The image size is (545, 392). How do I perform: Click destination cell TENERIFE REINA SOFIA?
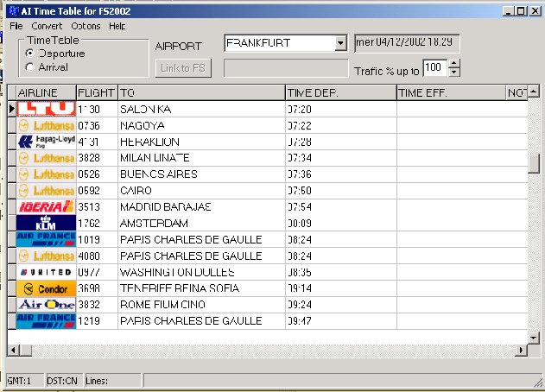(201, 288)
